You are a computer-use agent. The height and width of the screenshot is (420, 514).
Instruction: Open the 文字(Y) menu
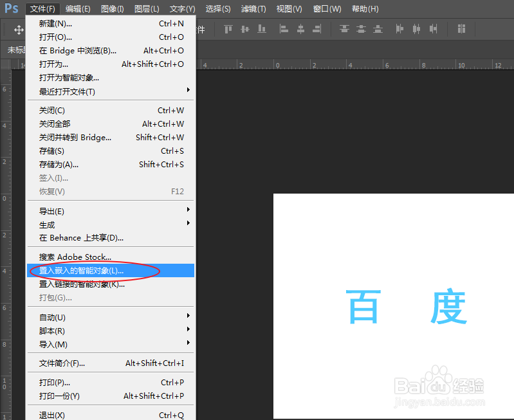182,9
